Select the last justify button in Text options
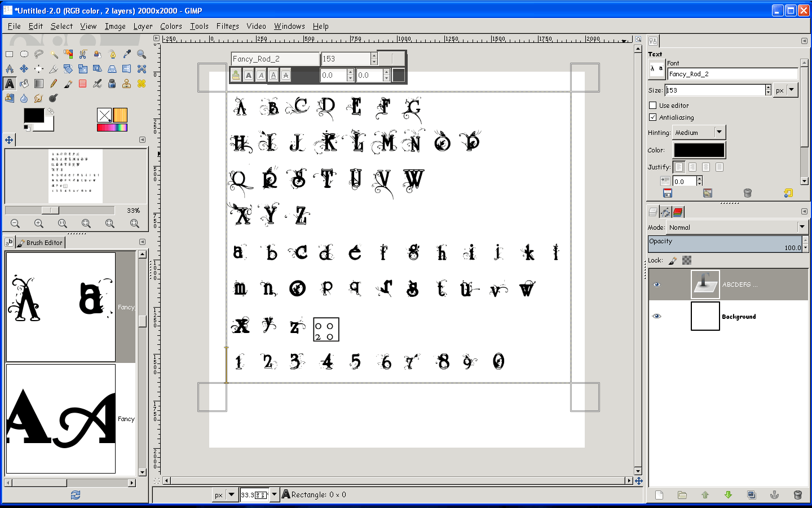The image size is (812, 508). [x=720, y=167]
